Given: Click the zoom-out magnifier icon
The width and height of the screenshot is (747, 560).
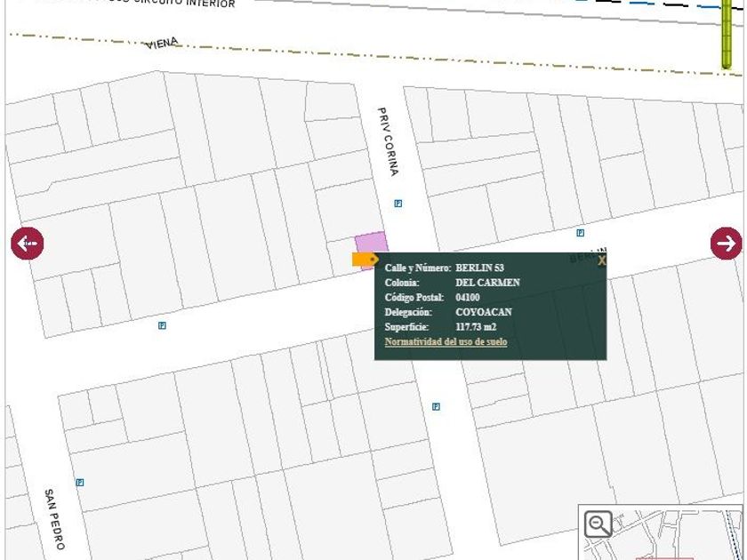Looking at the screenshot, I should (598, 524).
